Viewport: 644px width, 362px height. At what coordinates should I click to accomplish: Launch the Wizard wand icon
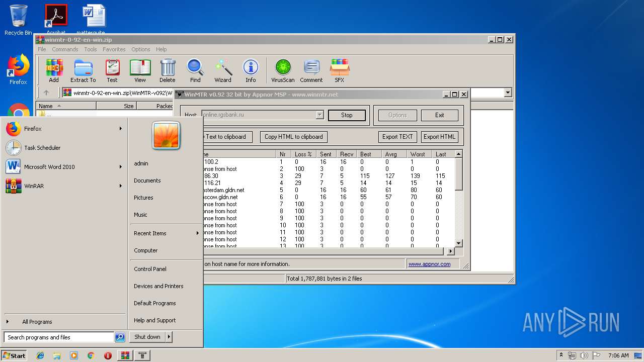[223, 70]
